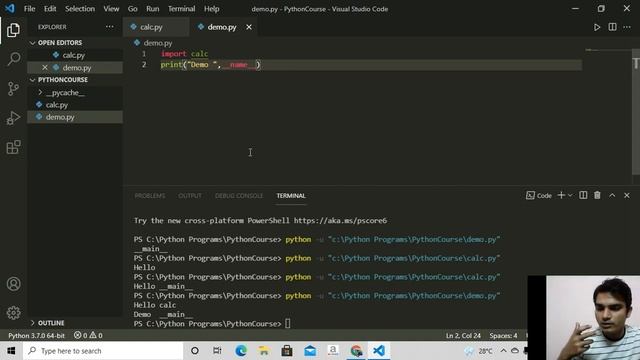Click the terminal prompt input cursor
Viewport: 640px width, 360px height.
pyautogui.click(x=288, y=324)
